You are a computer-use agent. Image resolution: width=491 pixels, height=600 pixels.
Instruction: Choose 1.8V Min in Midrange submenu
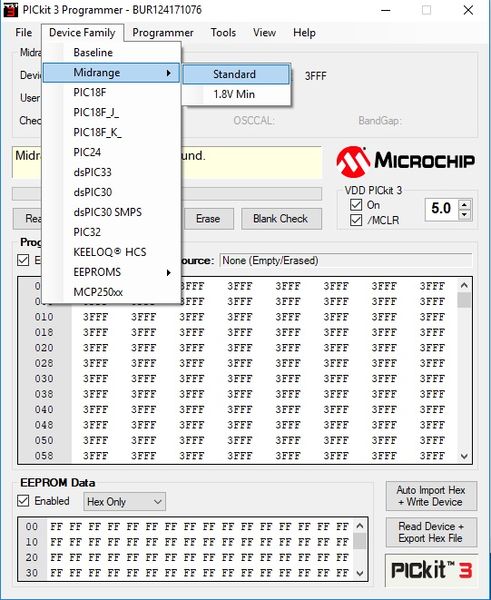coord(236,94)
